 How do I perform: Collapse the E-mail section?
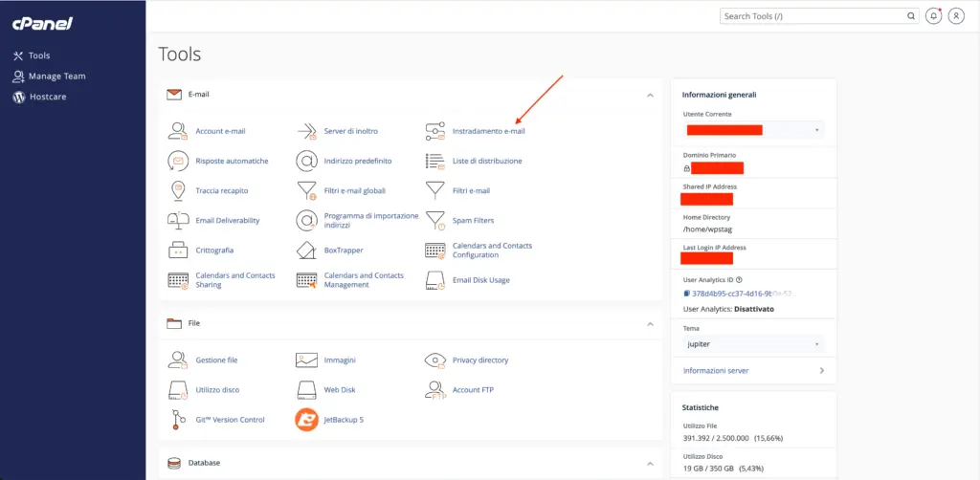pos(650,95)
